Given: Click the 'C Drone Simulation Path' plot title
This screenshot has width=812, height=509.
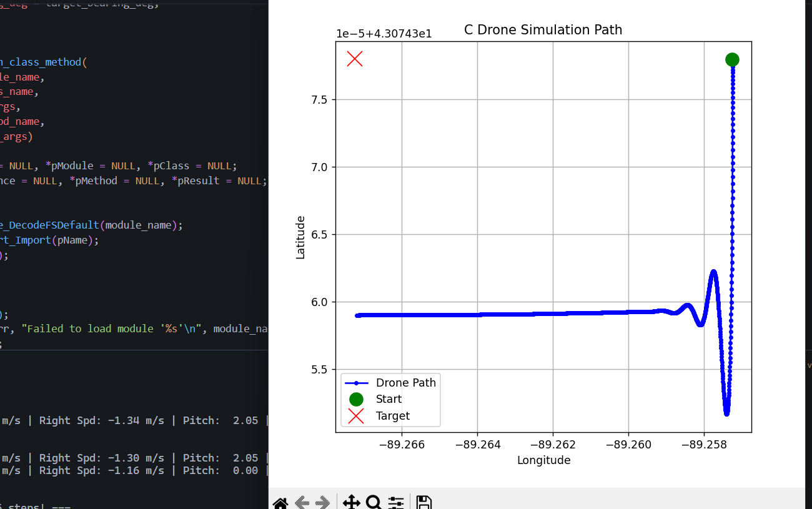Looking at the screenshot, I should pos(543,30).
